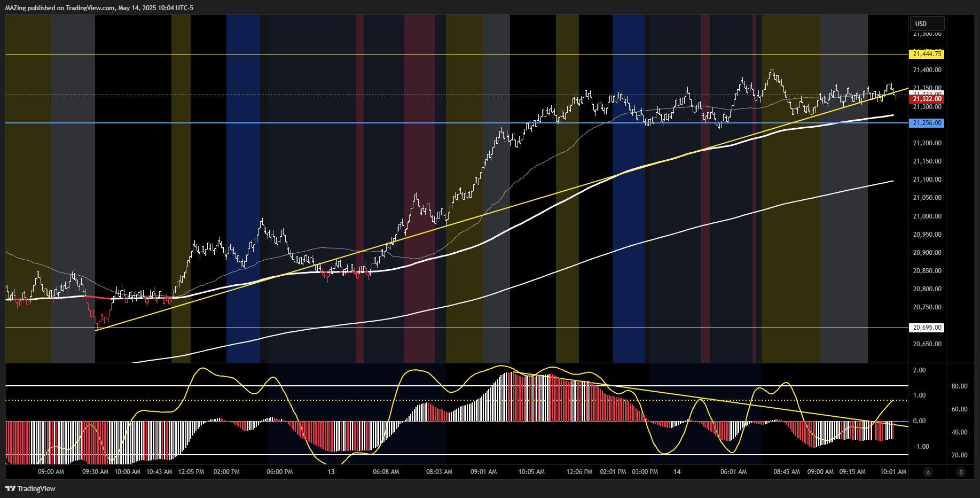The width and height of the screenshot is (980, 498).
Task: Toggle the B scale button
Action: (x=961, y=472)
